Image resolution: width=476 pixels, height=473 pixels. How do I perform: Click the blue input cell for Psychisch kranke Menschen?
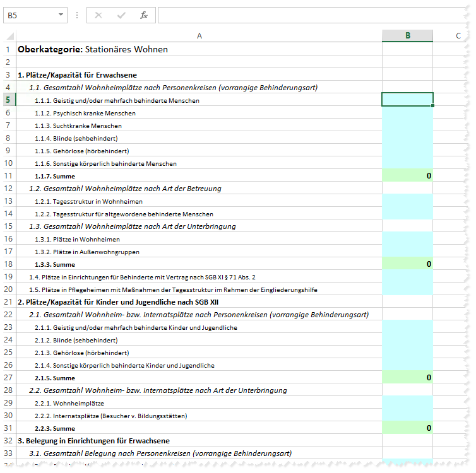(x=407, y=112)
